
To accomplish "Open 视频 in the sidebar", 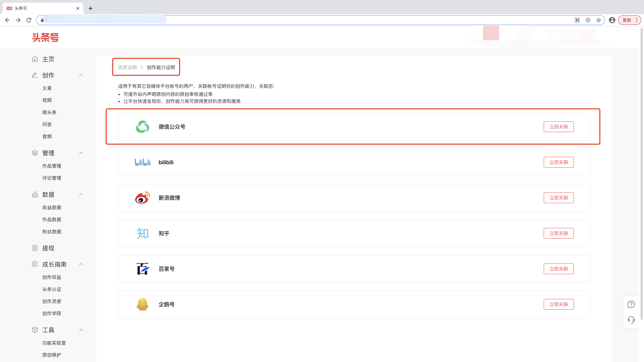I will 47,100.
